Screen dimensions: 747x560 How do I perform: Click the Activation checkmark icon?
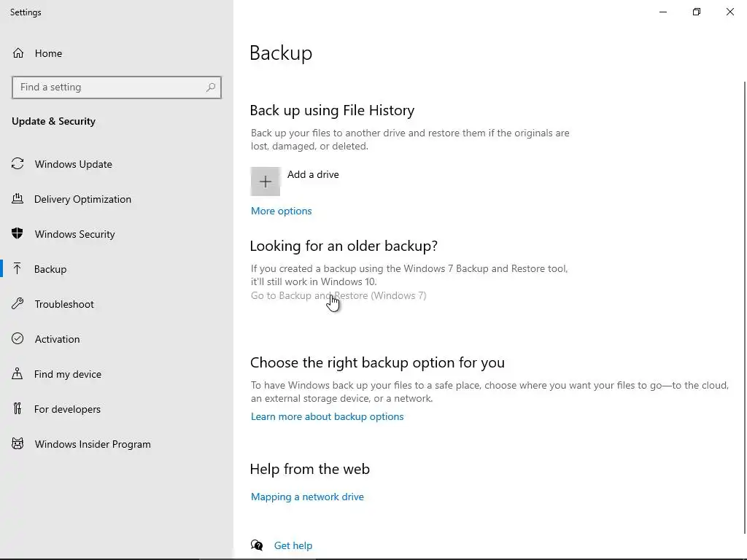[x=18, y=339]
